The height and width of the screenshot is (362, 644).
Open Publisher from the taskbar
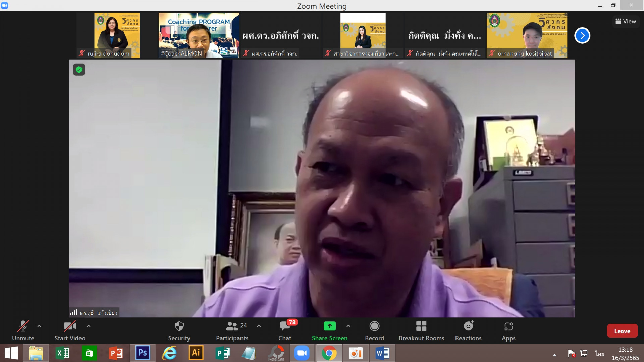click(222, 353)
